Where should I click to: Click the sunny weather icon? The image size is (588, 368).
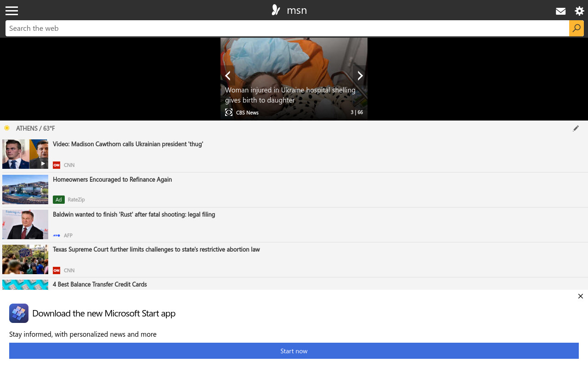click(7, 128)
